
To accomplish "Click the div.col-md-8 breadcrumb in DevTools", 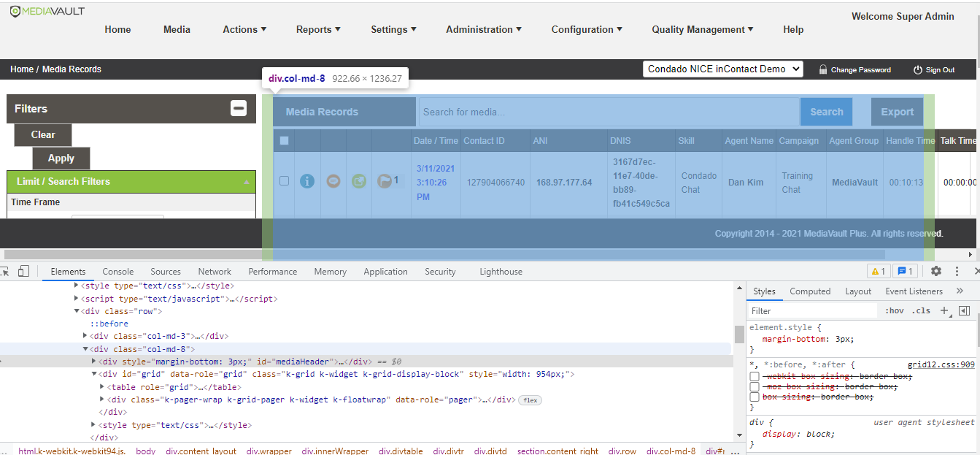I will tap(671, 451).
